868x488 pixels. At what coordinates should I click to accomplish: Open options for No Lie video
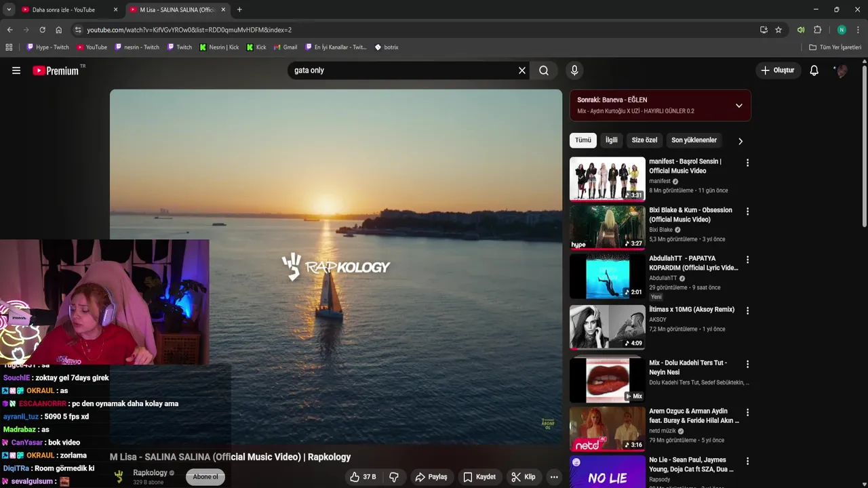point(747,461)
